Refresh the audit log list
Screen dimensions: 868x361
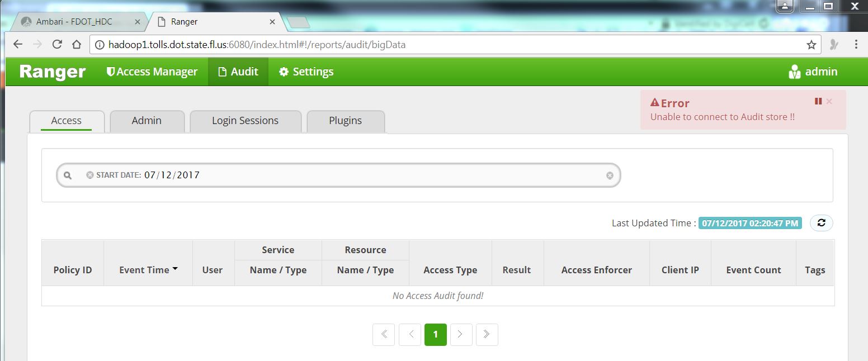point(821,222)
